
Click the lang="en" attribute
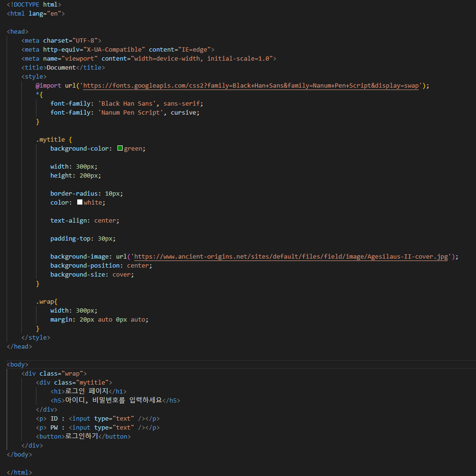click(x=45, y=14)
